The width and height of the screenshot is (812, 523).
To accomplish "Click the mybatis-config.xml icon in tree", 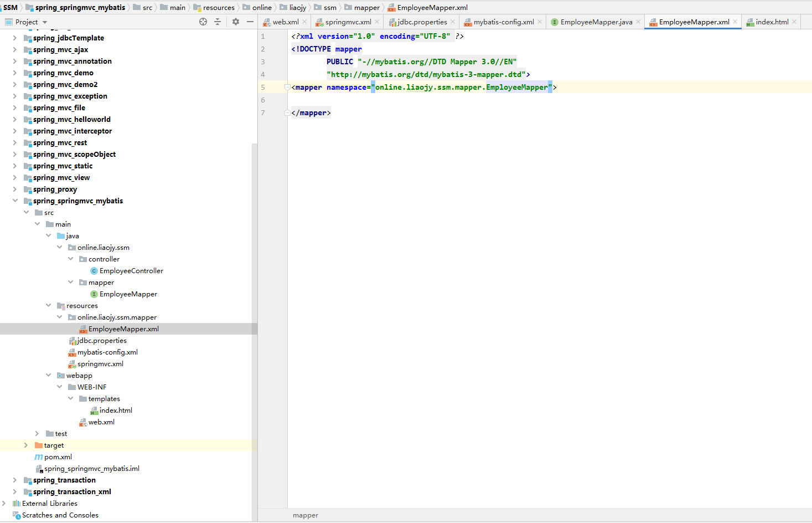I will pyautogui.click(x=72, y=352).
